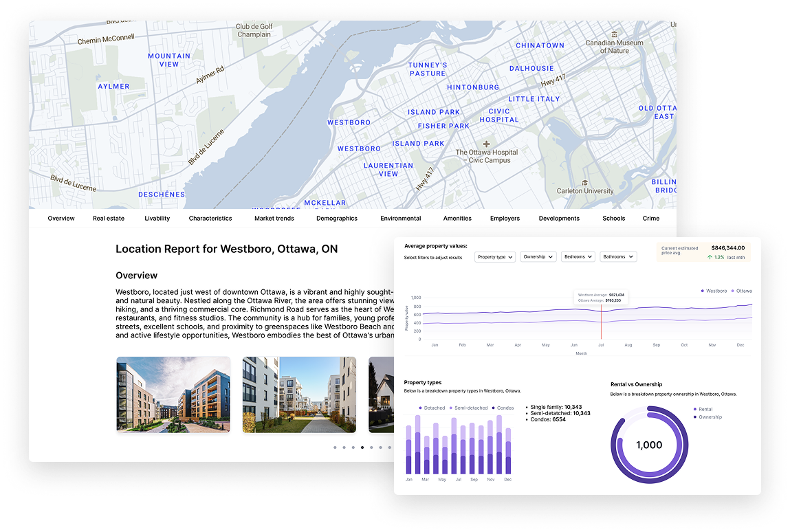Click the Canadian Museum of Nature map marker
The height and width of the screenshot is (532, 790).
click(615, 34)
